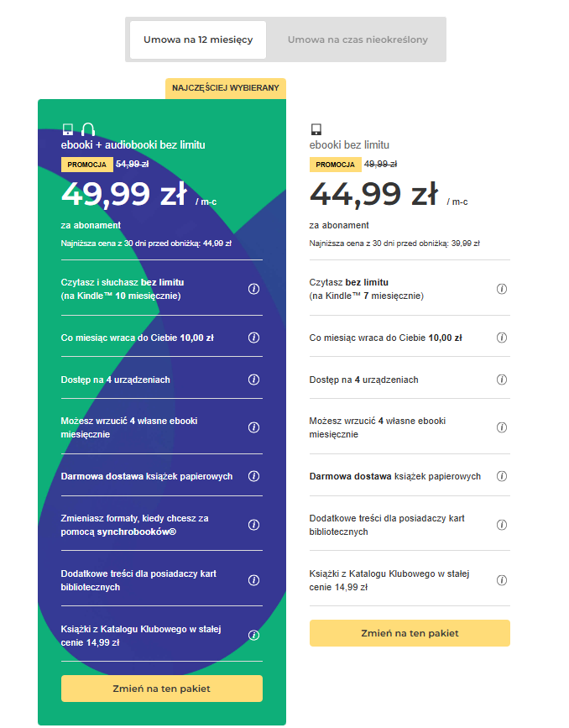Click the headphones icon in the green plan header
This screenshot has height=728, width=569.
coord(88,129)
